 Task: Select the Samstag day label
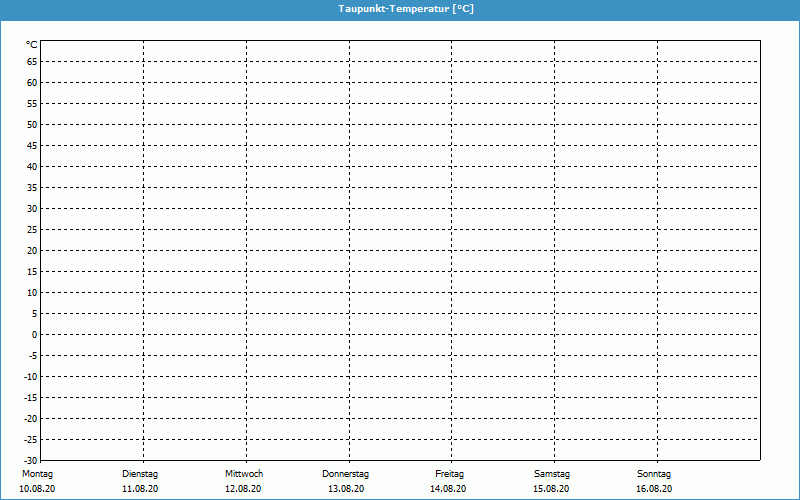(x=552, y=473)
